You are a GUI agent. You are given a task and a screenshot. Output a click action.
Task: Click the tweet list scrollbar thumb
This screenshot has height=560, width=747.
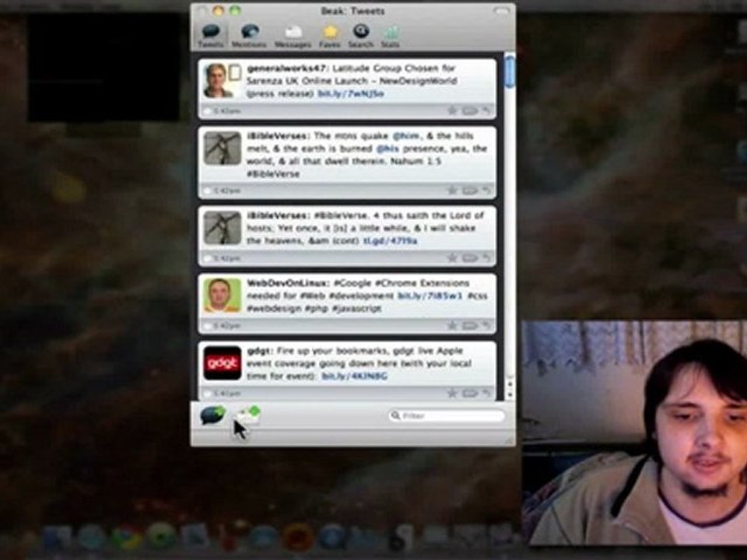(x=510, y=72)
